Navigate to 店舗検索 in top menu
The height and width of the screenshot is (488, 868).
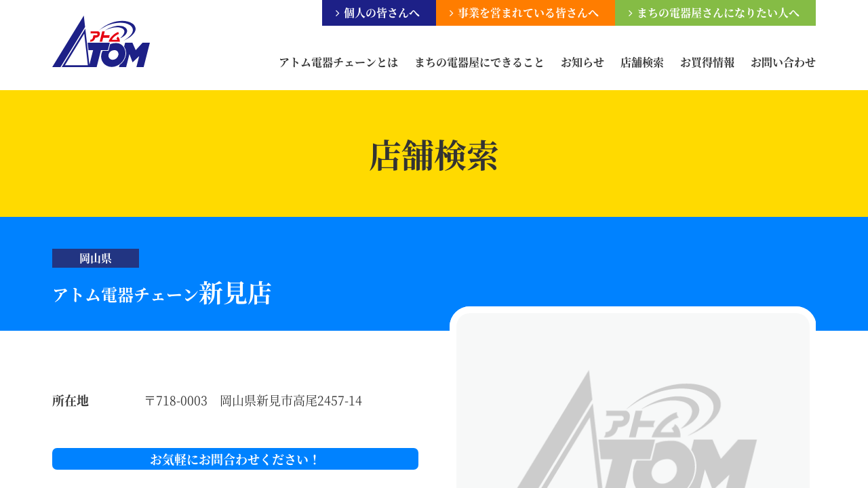[x=642, y=62]
